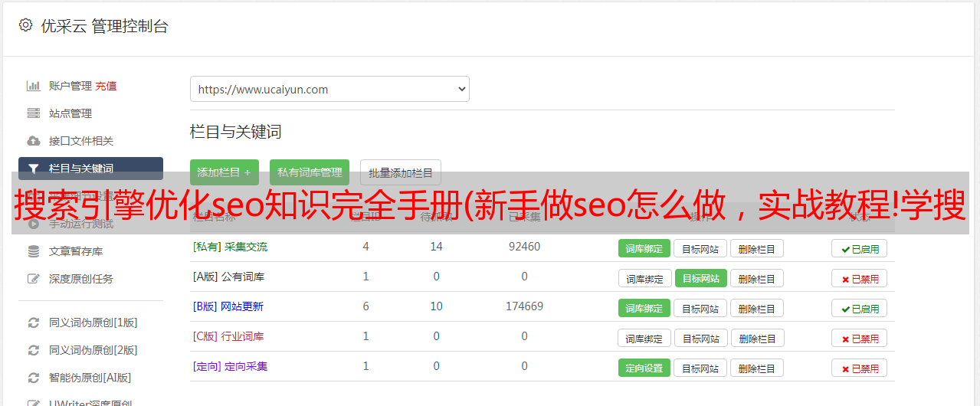The image size is (980, 406).
Task: Click 删除栏目 for 行业词库 row
Action: [758, 338]
